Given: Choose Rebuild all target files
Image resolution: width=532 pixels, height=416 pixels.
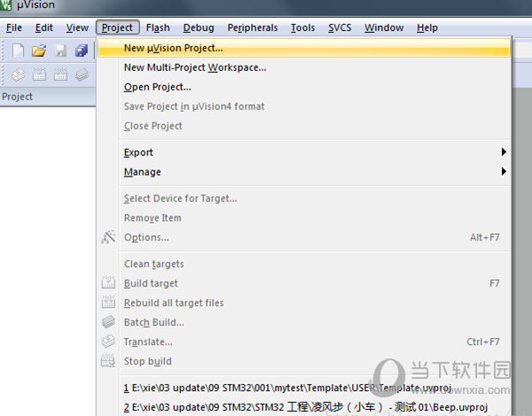Looking at the screenshot, I should (303, 302).
